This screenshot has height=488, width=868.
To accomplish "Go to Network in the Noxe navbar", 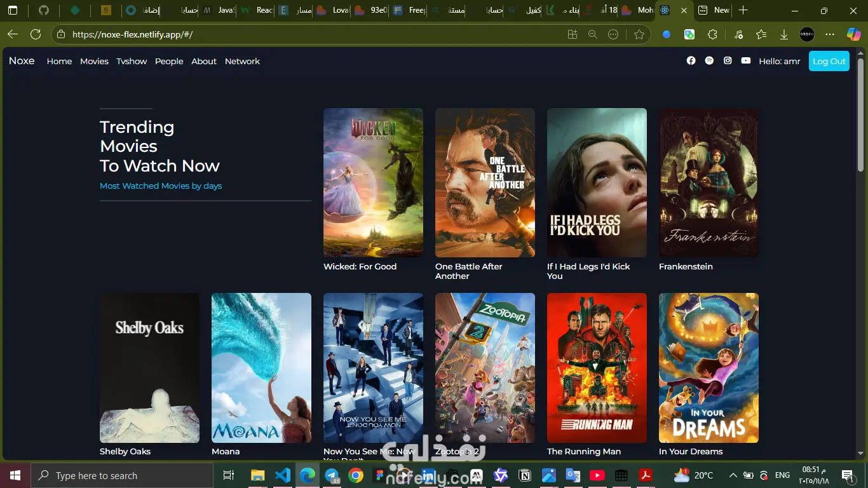I will 242,61.
